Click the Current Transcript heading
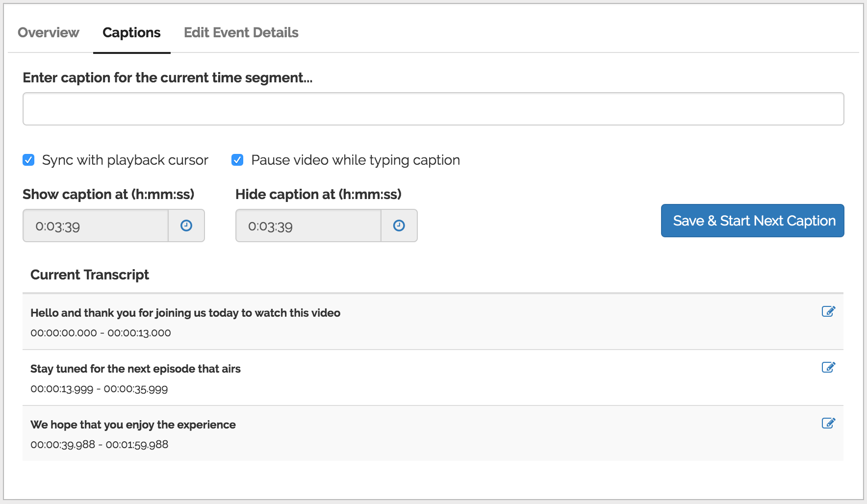Screen dimensions: 867x504 click(x=90, y=275)
